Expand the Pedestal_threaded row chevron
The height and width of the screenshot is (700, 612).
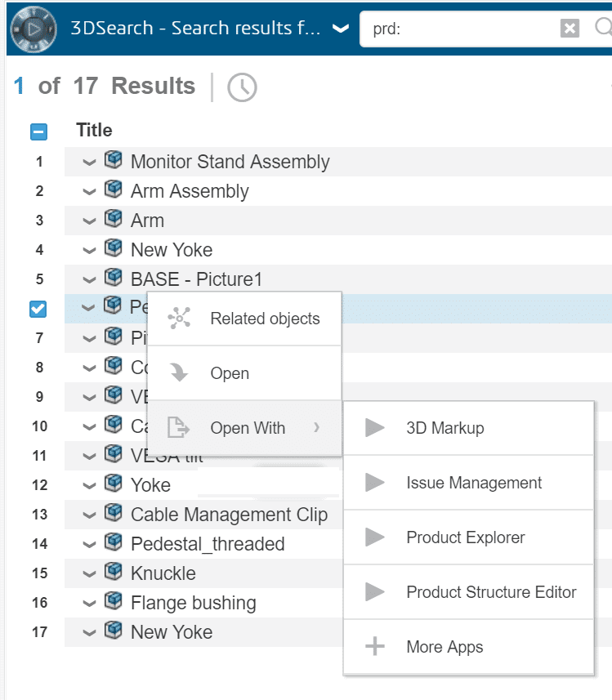[89, 545]
